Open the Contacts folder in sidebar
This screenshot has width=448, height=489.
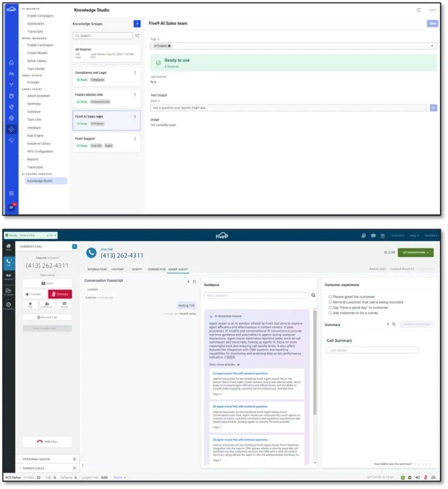(9, 291)
